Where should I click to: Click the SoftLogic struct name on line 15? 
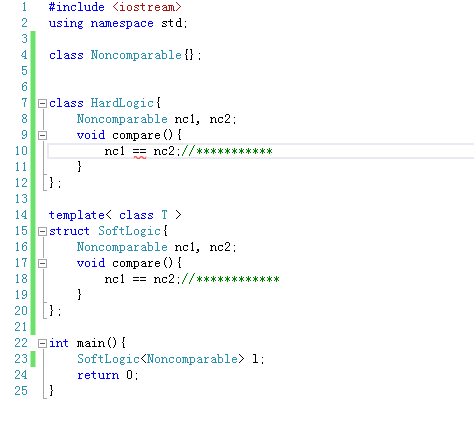[129, 231]
